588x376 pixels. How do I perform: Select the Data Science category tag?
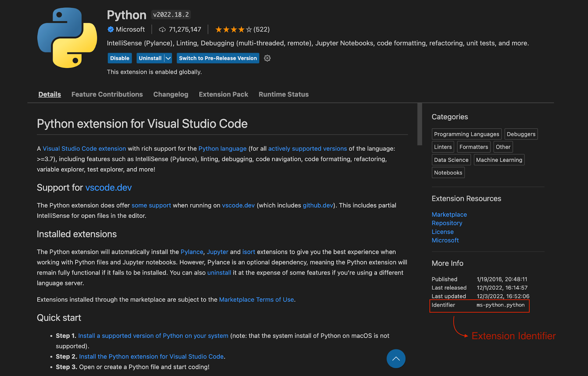(x=451, y=160)
